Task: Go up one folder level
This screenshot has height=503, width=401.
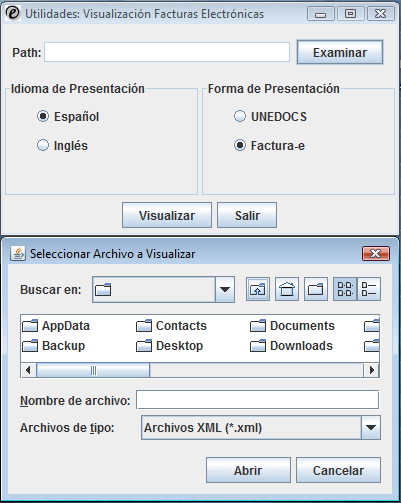Action: tap(258, 289)
